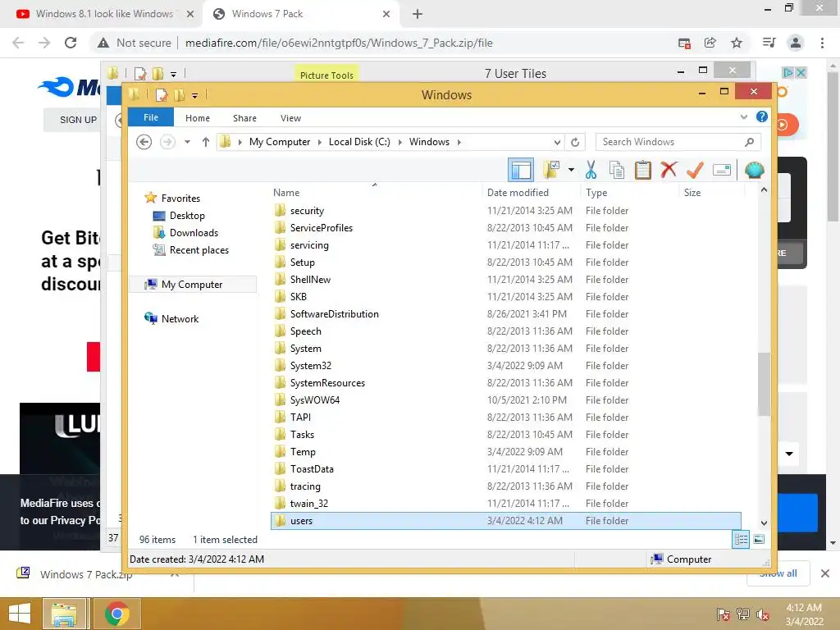The width and height of the screenshot is (840, 630).
Task: Click the Action Center flag tray icon
Action: tap(723, 614)
